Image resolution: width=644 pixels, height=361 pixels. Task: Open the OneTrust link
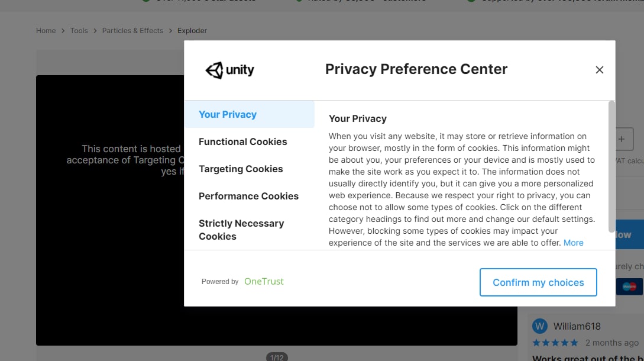click(264, 282)
